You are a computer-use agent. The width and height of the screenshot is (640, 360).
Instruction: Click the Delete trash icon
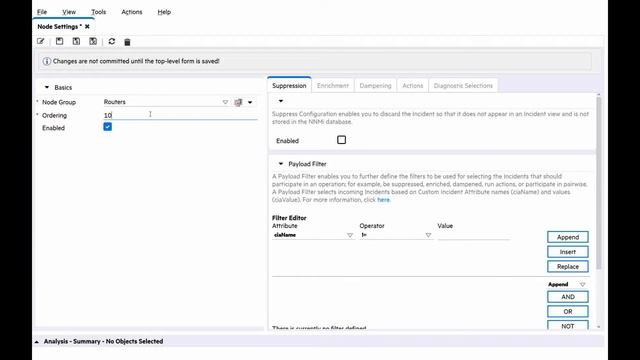[127, 42]
